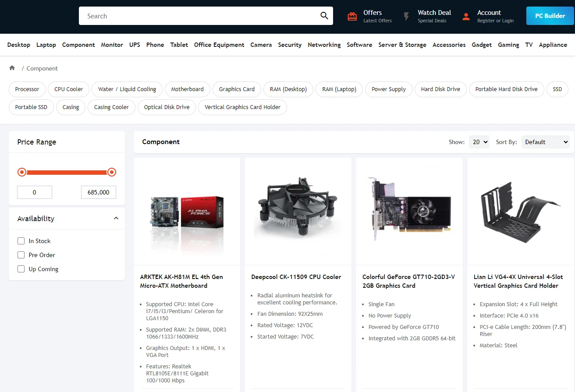
Task: Open the Phone menu
Action: (155, 45)
